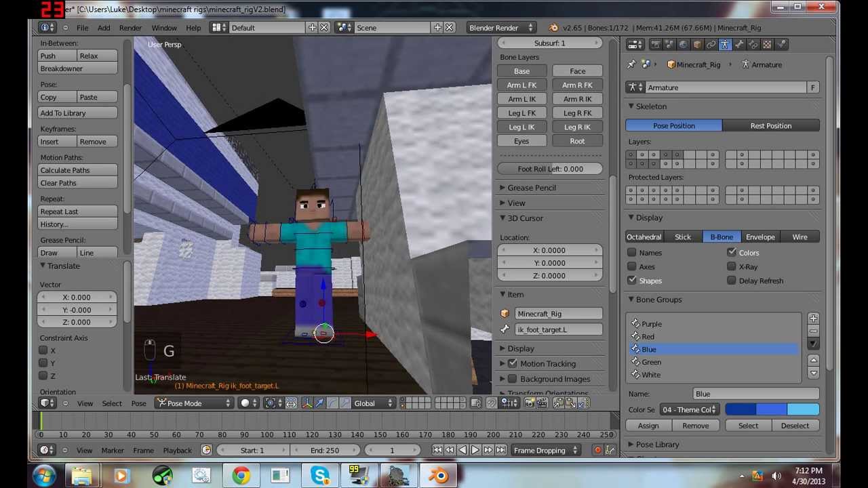Click the OpenGL render image camera icon

click(x=530, y=403)
